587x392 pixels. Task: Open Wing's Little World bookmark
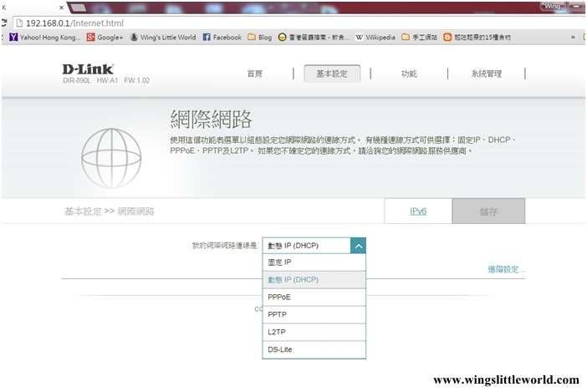tap(163, 38)
